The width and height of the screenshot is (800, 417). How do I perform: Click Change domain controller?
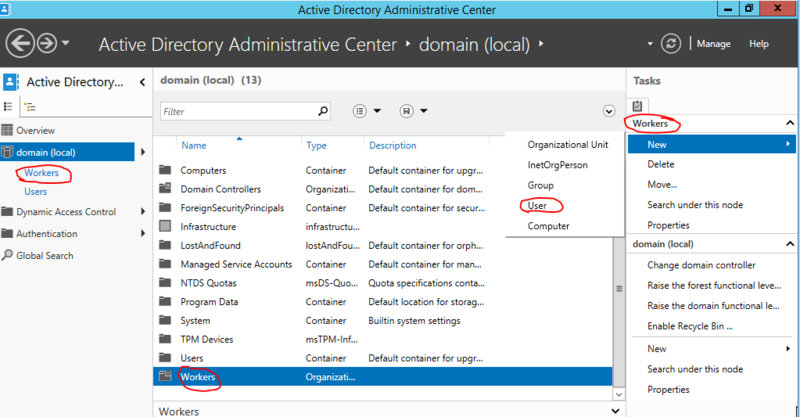point(701,265)
